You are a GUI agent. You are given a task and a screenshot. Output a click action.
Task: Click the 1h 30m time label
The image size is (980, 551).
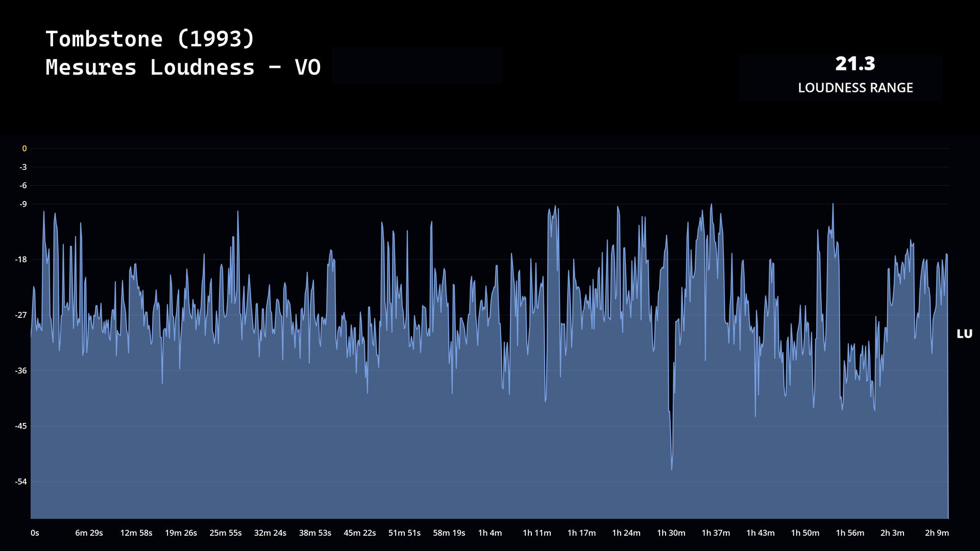point(671,533)
